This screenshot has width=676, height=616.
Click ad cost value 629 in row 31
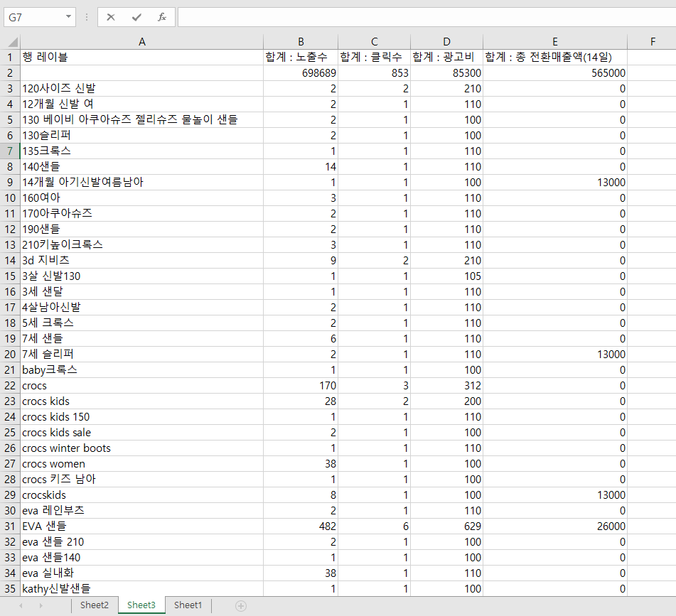pyautogui.click(x=446, y=526)
